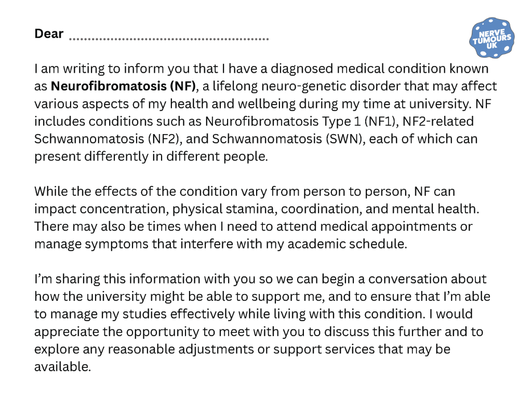Click the words "present differently in different people"
Viewport: 532px width, 399px height.
pyautogui.click(x=151, y=157)
